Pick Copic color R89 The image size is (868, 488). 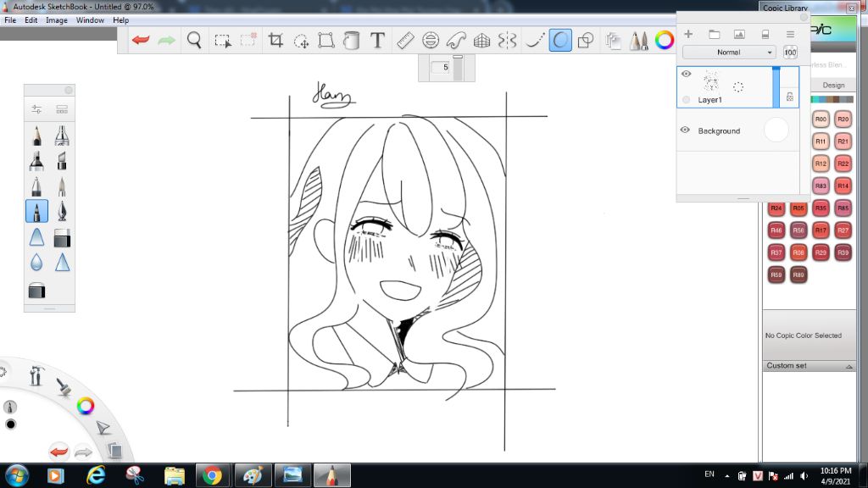tap(798, 274)
